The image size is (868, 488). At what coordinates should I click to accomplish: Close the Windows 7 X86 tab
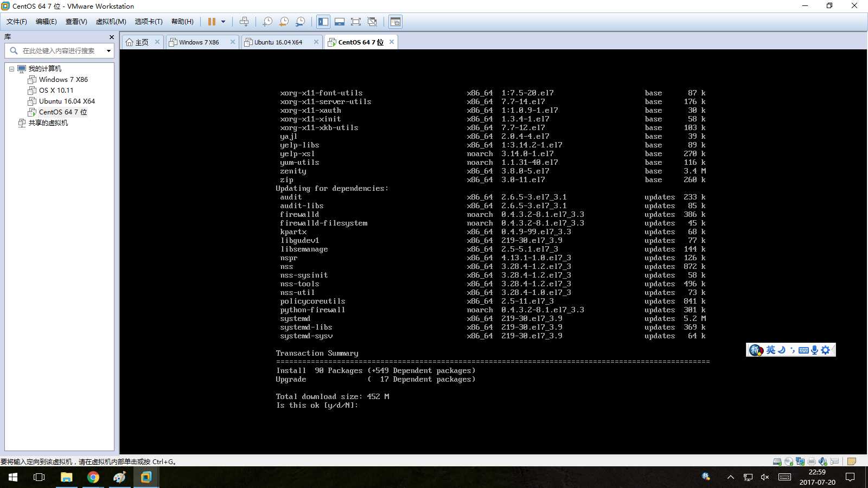click(x=233, y=42)
